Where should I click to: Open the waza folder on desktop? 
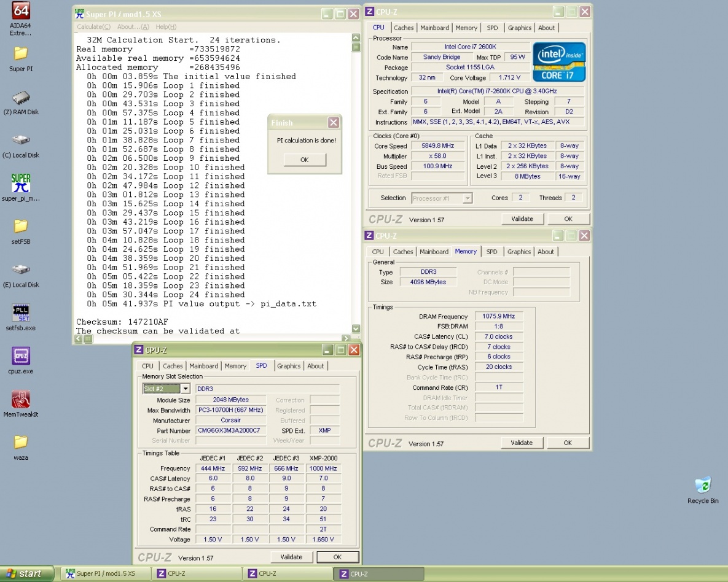[20, 442]
